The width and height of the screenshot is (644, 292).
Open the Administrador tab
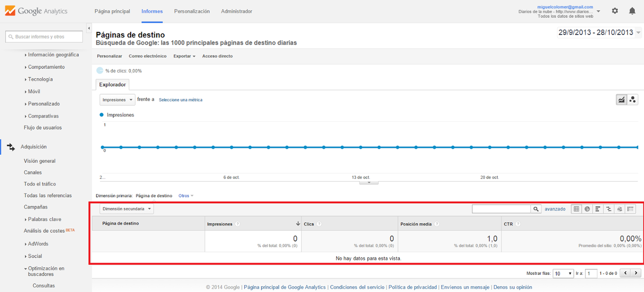(236, 11)
